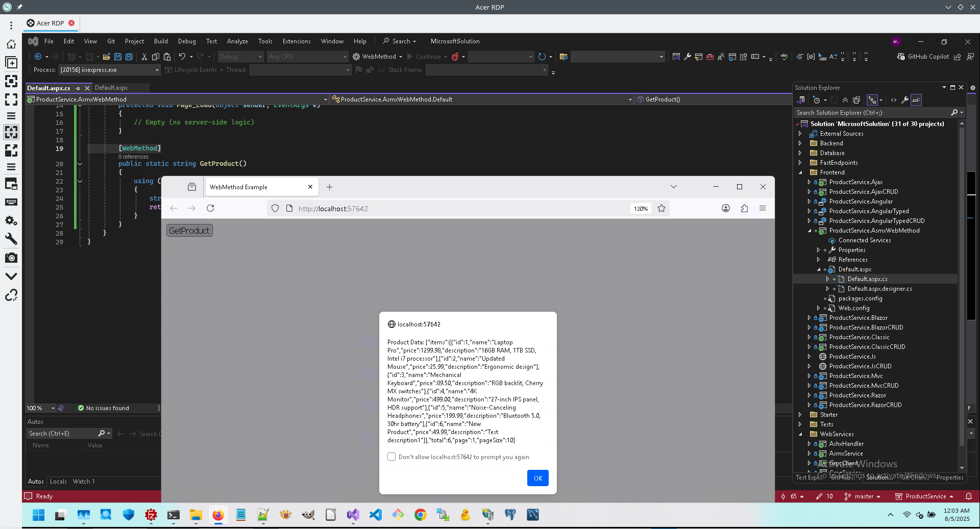
Task: Switch to the Default.aspx editor tab
Action: pyautogui.click(x=111, y=88)
